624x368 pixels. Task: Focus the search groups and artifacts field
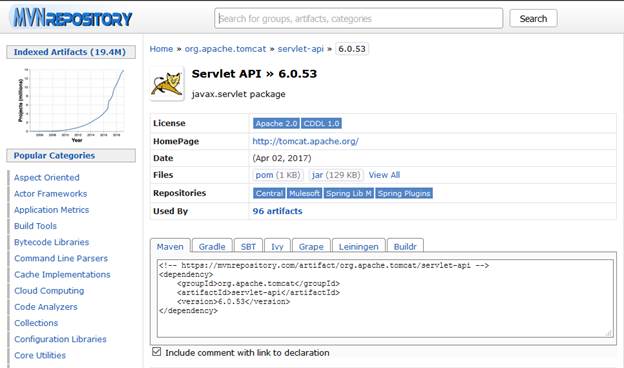coord(359,19)
